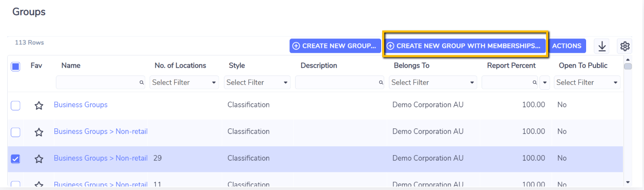This screenshot has height=190, width=644.
Task: Open the No. of Locations Select Filter dropdown
Action: (184, 82)
